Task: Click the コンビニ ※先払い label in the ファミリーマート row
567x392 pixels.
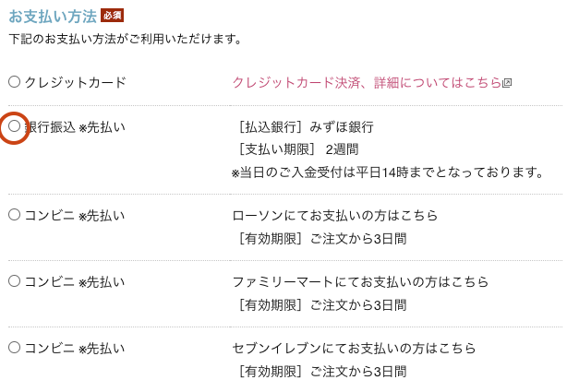Action: click(75, 282)
